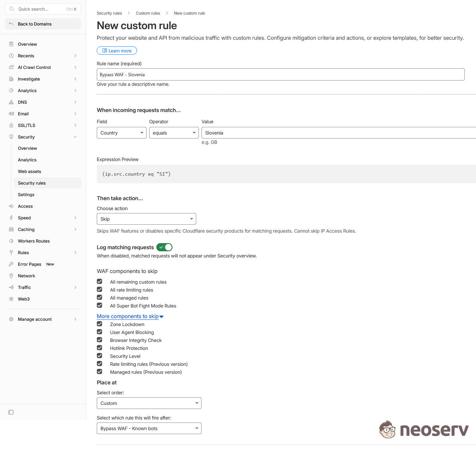Viewport: 476px width, 450px height.
Task: Open the Field dropdown set to Country
Action: tap(122, 133)
